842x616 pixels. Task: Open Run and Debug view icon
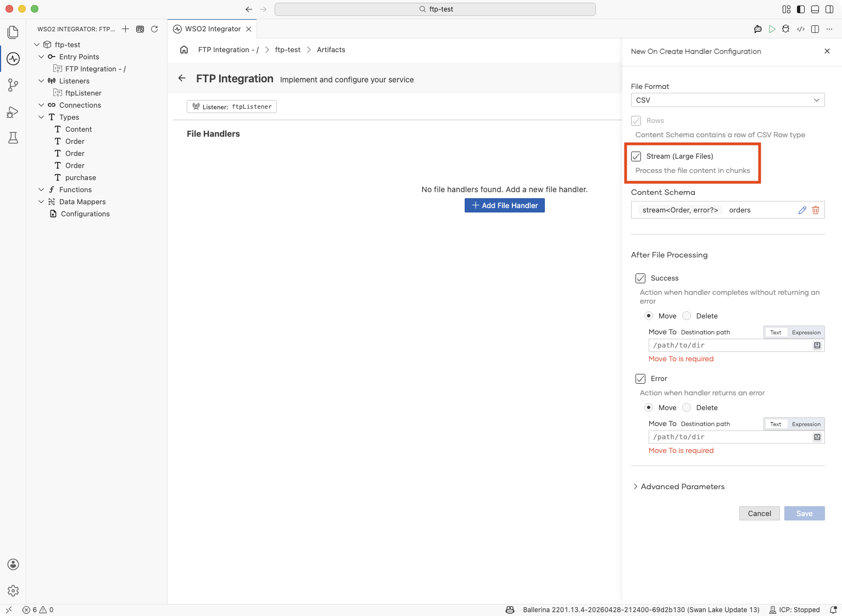click(x=13, y=112)
